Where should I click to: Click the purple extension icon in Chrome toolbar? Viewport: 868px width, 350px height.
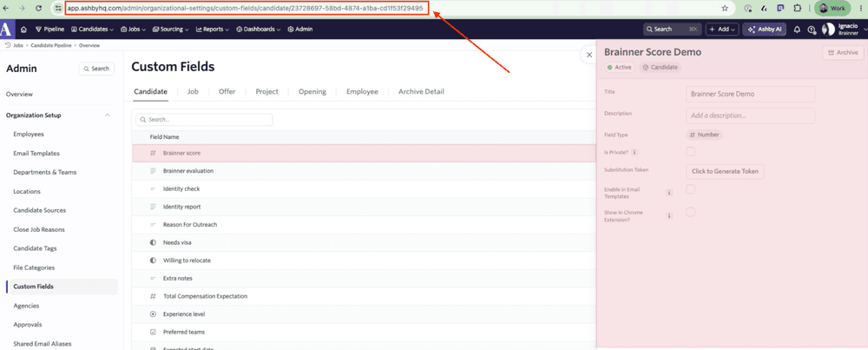[780, 9]
